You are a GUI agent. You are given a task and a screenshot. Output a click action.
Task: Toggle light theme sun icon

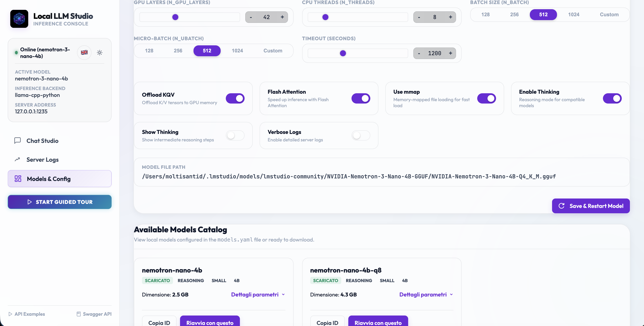(99, 53)
